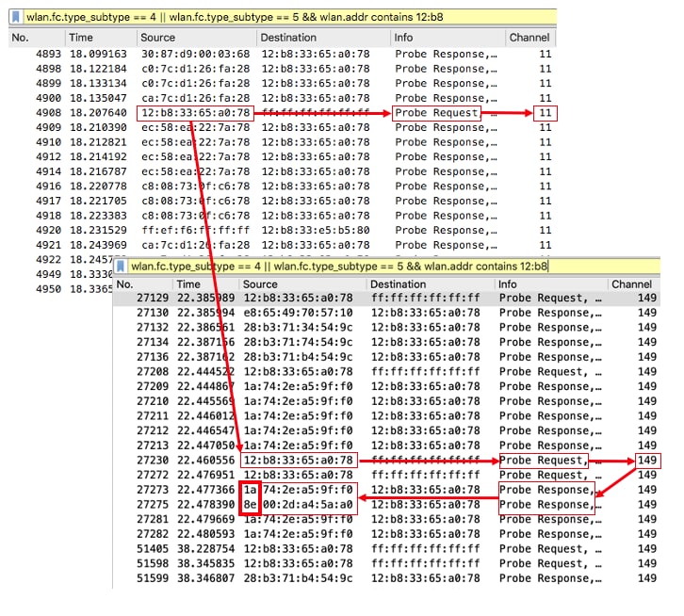The image size is (684, 616).
Task: Click the bookmark icon in the upper filter bar
Action: coord(16,17)
